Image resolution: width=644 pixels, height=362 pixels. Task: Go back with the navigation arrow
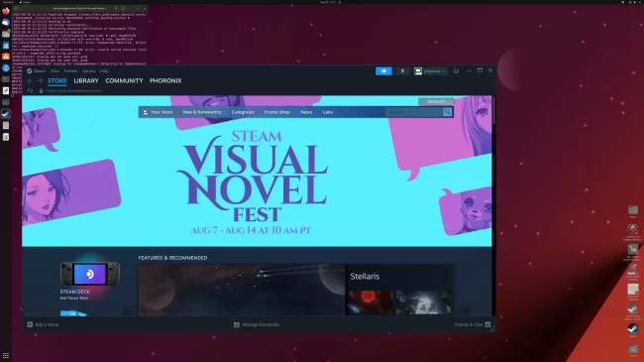pyautogui.click(x=30, y=81)
